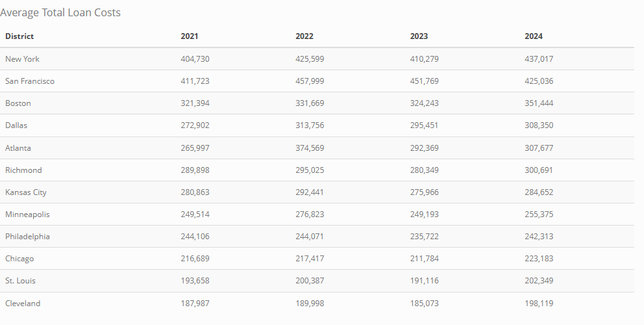Click Minneapolis 2022 value 276,823
The width and height of the screenshot is (644, 325).
point(310,214)
